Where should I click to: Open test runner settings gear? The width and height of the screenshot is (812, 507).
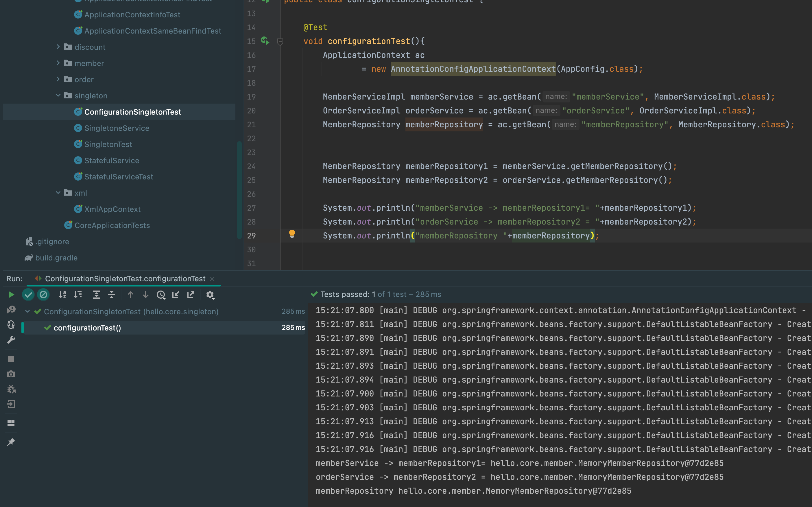click(210, 295)
